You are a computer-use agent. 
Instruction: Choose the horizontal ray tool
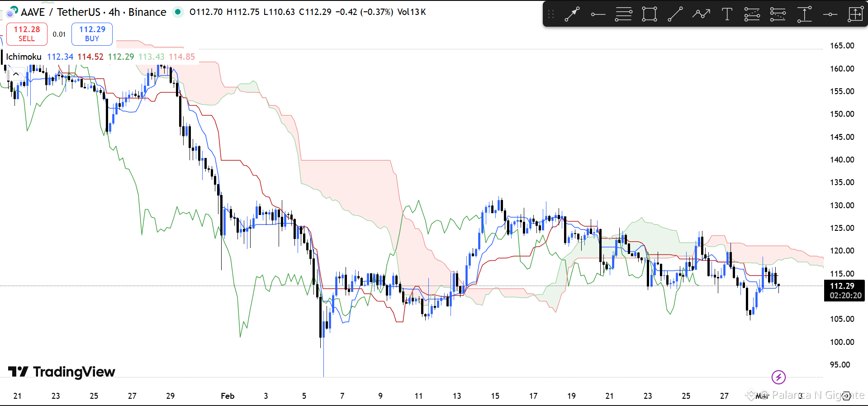(598, 14)
